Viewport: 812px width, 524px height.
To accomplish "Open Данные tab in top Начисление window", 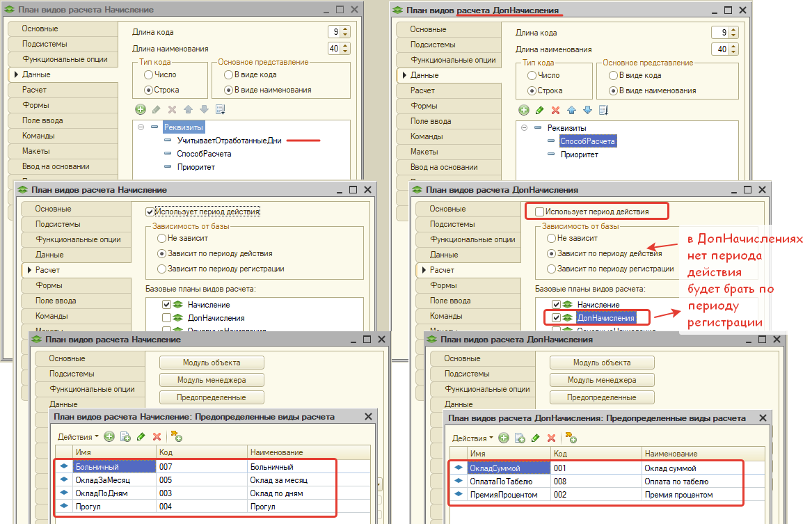I will click(x=63, y=74).
